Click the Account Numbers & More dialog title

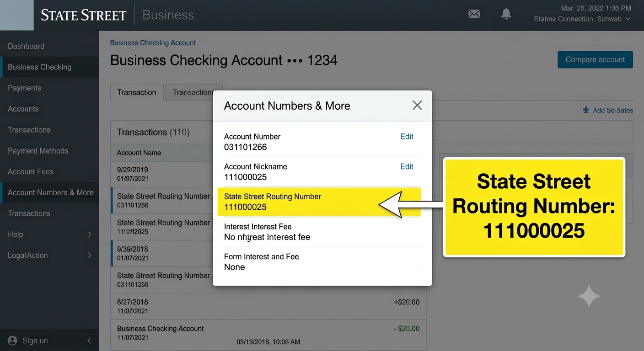point(287,106)
